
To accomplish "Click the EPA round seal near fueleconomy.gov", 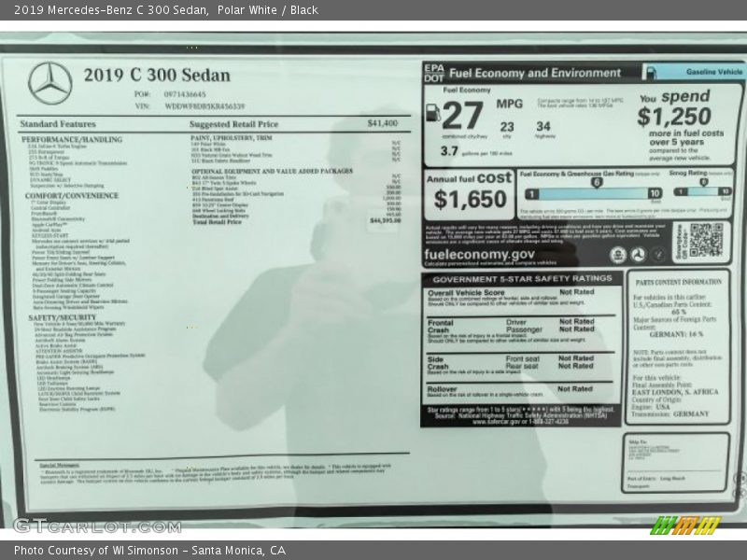I will point(618,255).
